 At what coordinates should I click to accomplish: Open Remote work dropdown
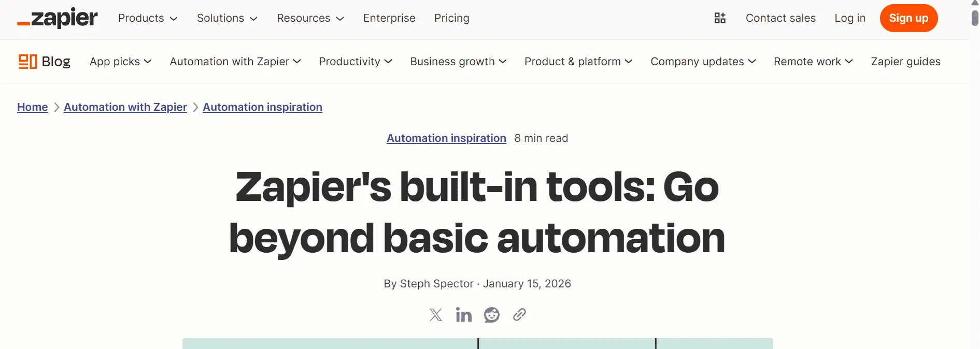click(813, 62)
